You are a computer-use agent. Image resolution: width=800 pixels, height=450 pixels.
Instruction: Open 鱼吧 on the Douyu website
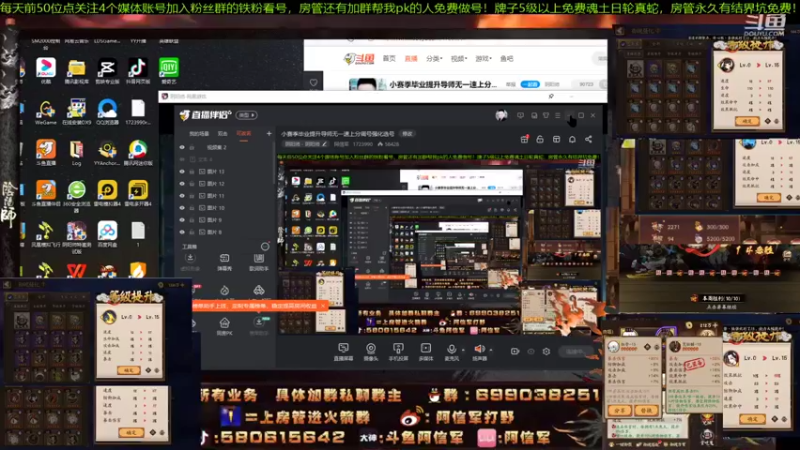pos(507,59)
